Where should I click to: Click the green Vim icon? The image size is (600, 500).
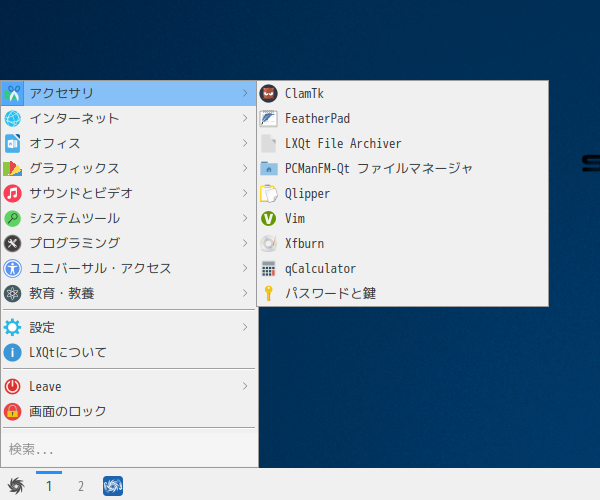pos(268,218)
